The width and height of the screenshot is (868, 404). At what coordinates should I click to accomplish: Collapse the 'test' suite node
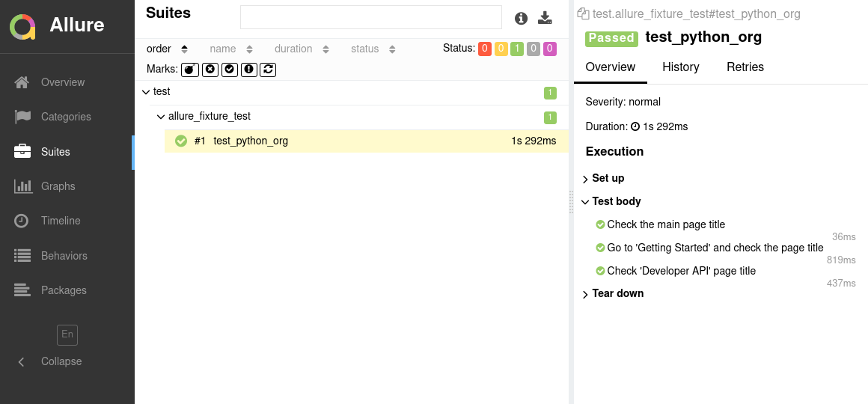[146, 92]
